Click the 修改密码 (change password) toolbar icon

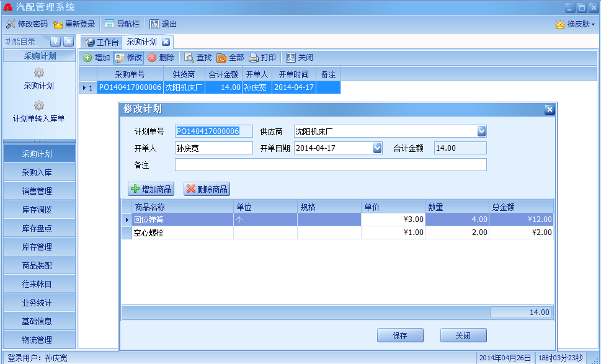(11, 24)
